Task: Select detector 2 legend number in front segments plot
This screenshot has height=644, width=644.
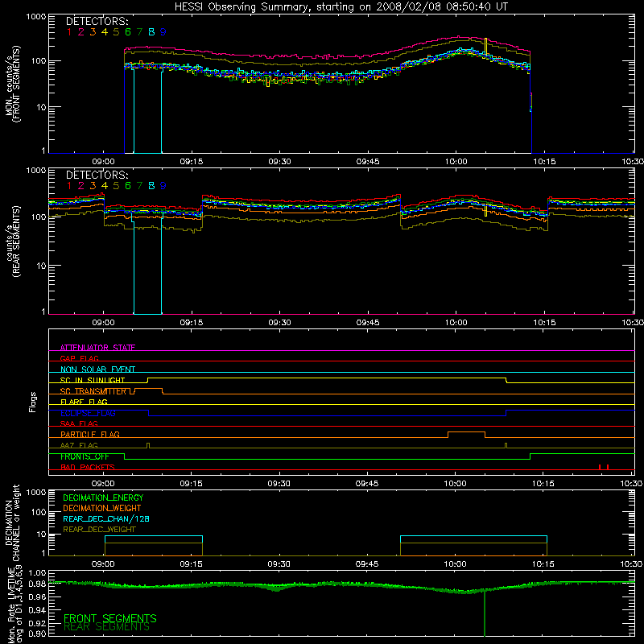Action: point(81,32)
